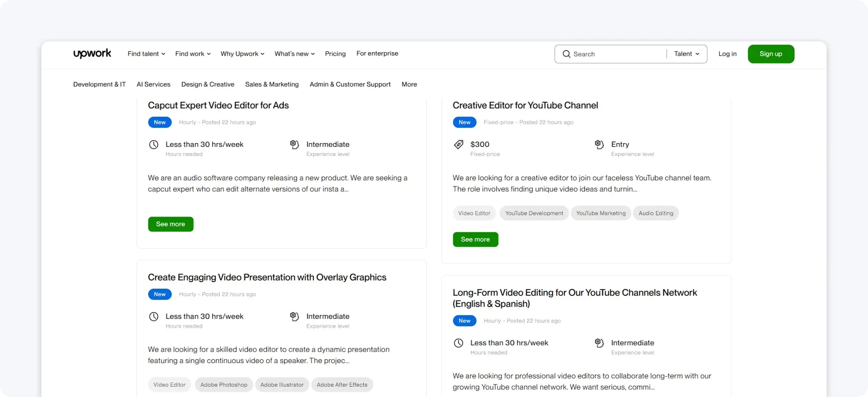Click clock icon in Capcut Expert job card
Image resolution: width=868 pixels, height=397 pixels.
click(x=154, y=145)
